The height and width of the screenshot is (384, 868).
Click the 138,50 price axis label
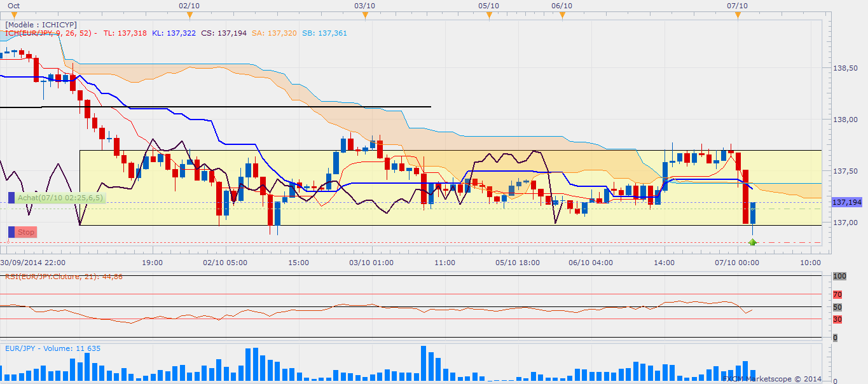tap(846, 67)
